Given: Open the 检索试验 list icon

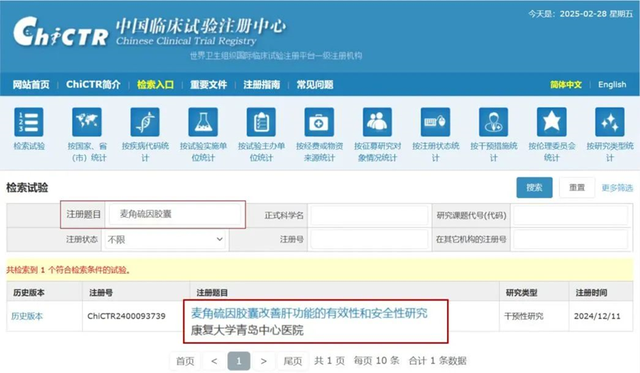Looking at the screenshot, I should [x=29, y=122].
